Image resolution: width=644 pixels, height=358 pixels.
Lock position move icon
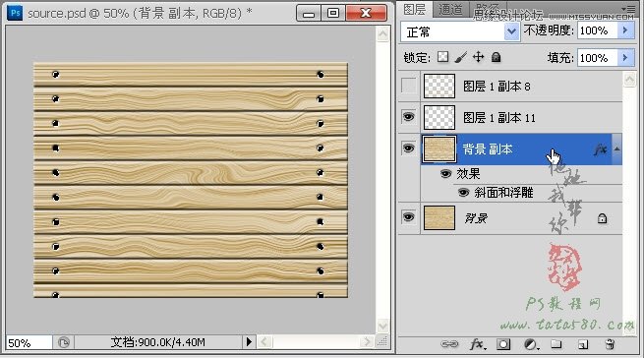[478, 57]
